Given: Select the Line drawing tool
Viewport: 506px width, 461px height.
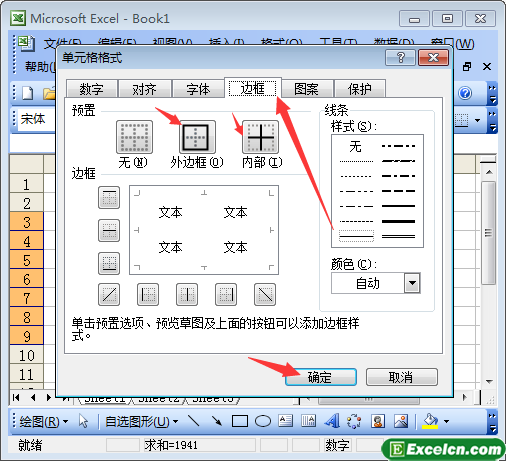Looking at the screenshot, I should pos(194,421).
